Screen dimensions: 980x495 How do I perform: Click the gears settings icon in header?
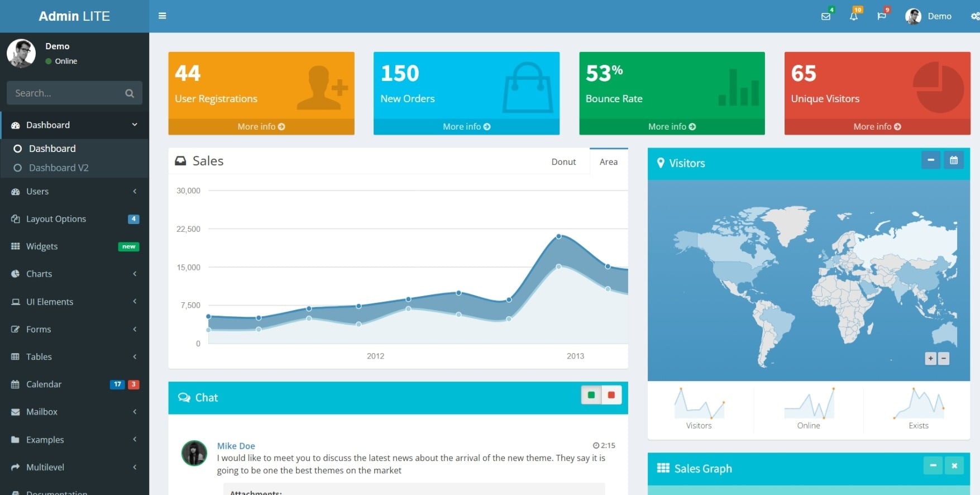tap(974, 16)
